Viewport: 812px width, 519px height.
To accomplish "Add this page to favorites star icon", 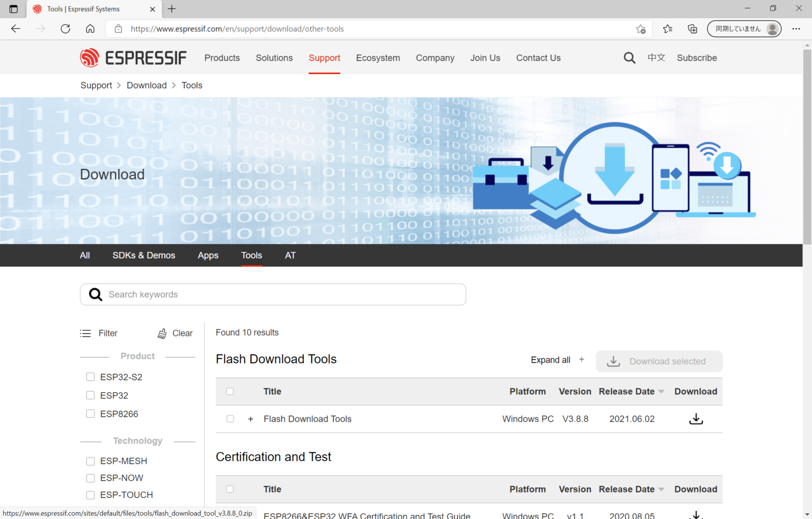I will (x=641, y=29).
